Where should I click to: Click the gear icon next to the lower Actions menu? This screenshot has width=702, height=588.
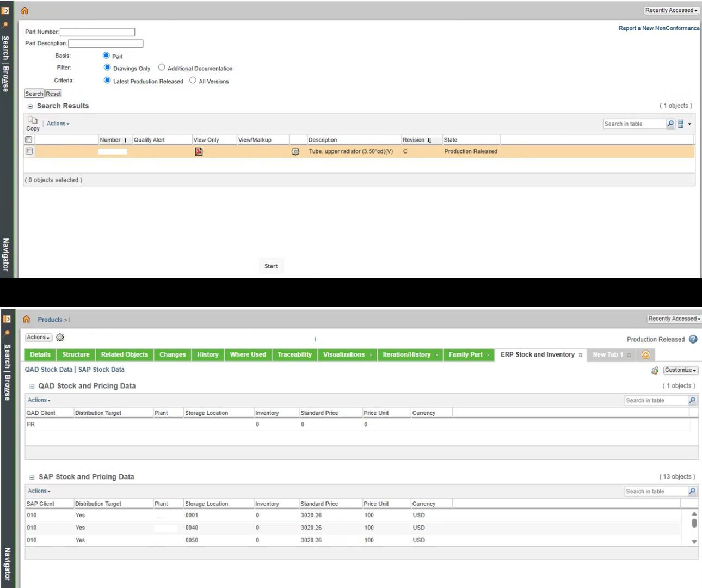[60, 337]
